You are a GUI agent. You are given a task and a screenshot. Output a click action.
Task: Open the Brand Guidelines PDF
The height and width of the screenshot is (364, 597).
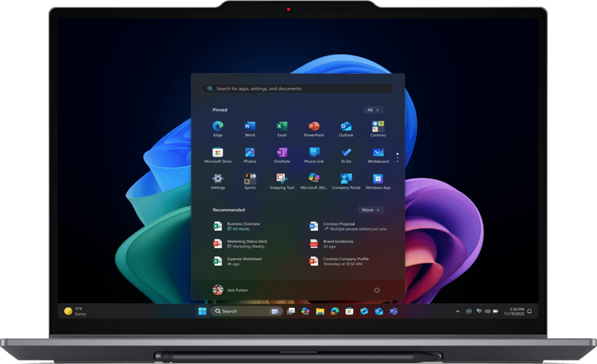point(331,244)
